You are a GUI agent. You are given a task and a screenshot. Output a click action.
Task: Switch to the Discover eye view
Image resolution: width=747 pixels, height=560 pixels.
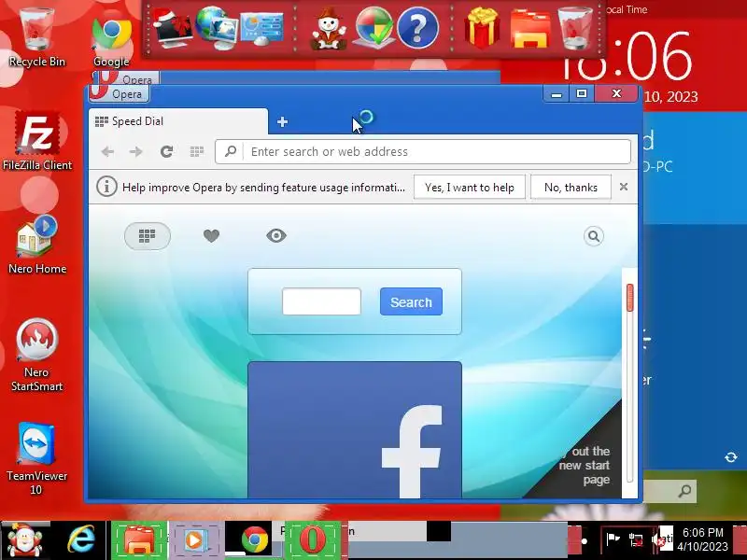(x=276, y=236)
